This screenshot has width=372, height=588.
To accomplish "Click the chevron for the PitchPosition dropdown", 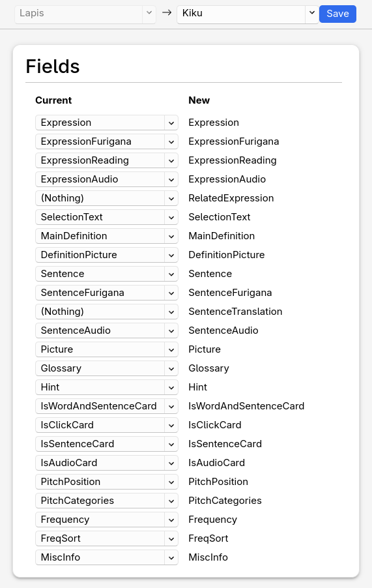I will click(171, 482).
